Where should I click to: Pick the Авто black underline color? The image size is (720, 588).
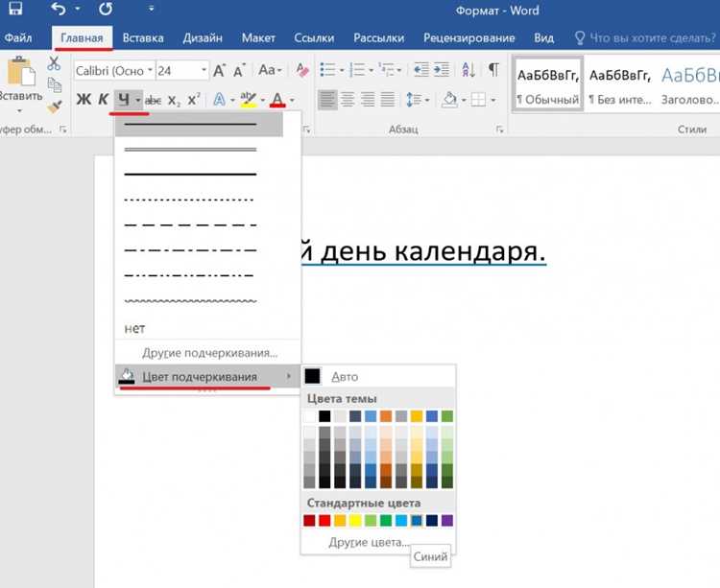tap(378, 377)
